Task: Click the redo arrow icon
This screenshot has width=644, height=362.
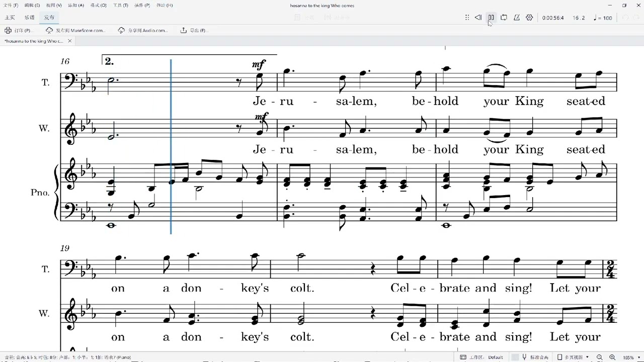Action: tap(637, 18)
